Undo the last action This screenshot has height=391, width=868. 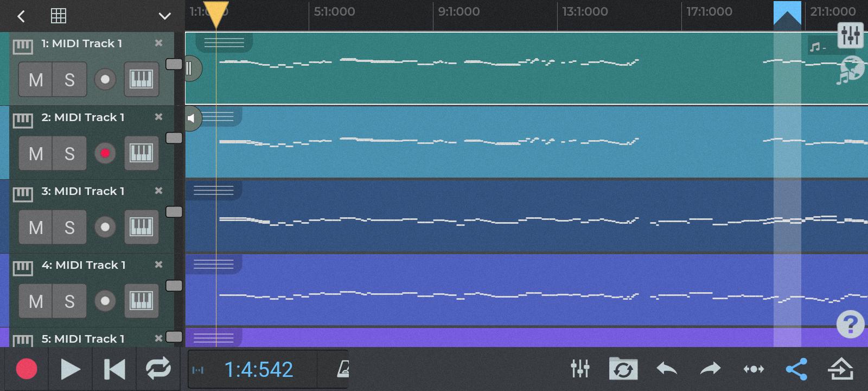667,369
